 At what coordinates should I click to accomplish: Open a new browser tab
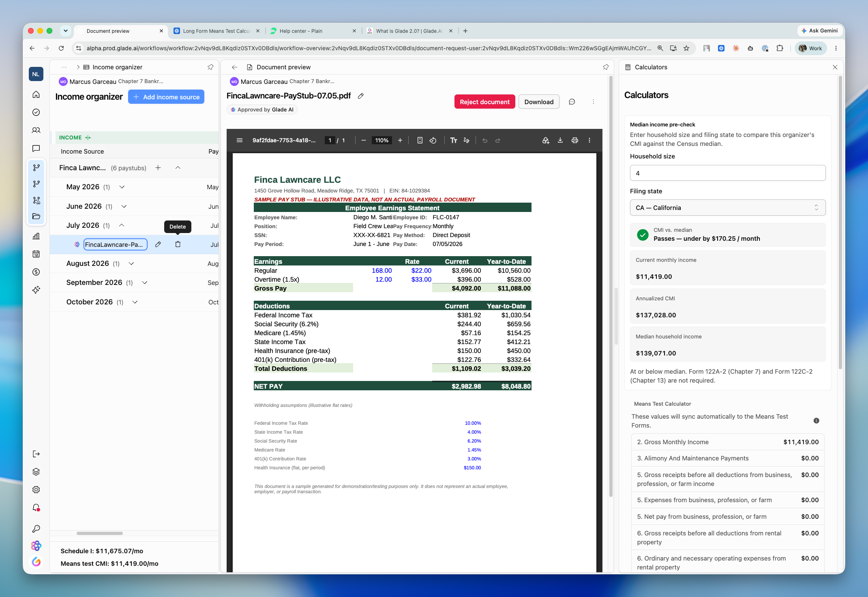point(465,31)
